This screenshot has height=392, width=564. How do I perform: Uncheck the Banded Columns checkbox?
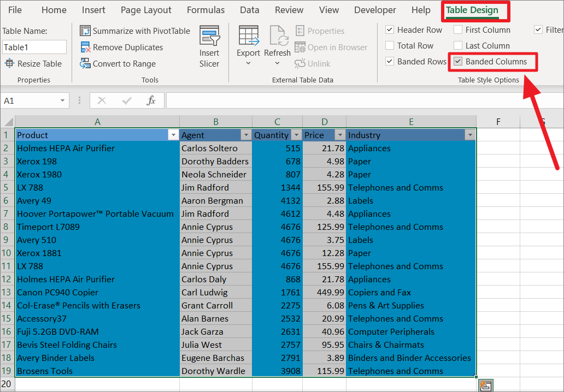click(x=458, y=61)
